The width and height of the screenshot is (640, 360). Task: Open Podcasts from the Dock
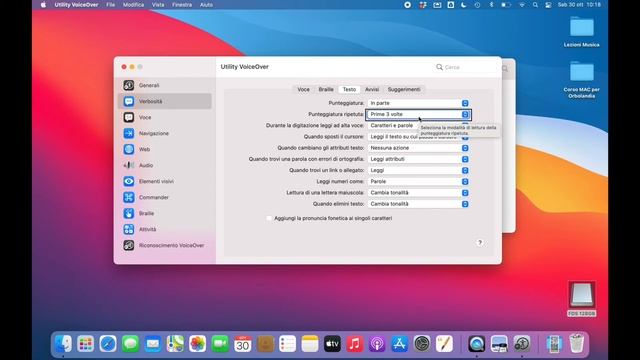(377, 344)
